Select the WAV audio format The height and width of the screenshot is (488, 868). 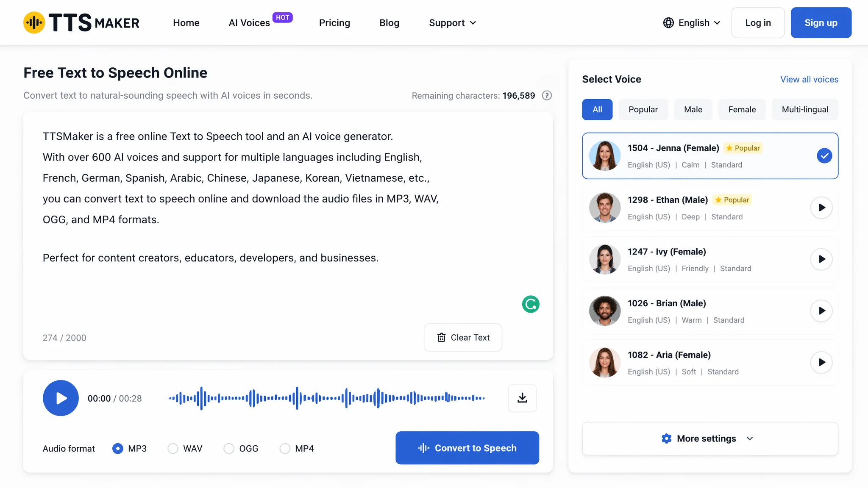[x=173, y=449]
